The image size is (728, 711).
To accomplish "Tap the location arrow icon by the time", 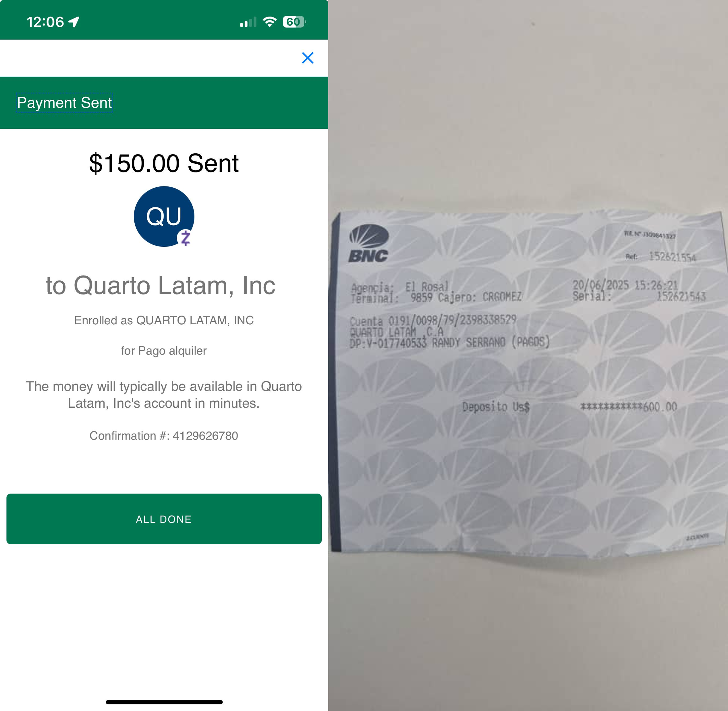I will (x=74, y=22).
